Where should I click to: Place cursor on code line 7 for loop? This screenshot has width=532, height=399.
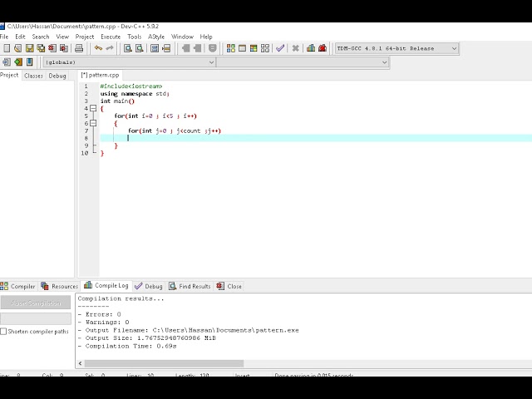click(175, 131)
